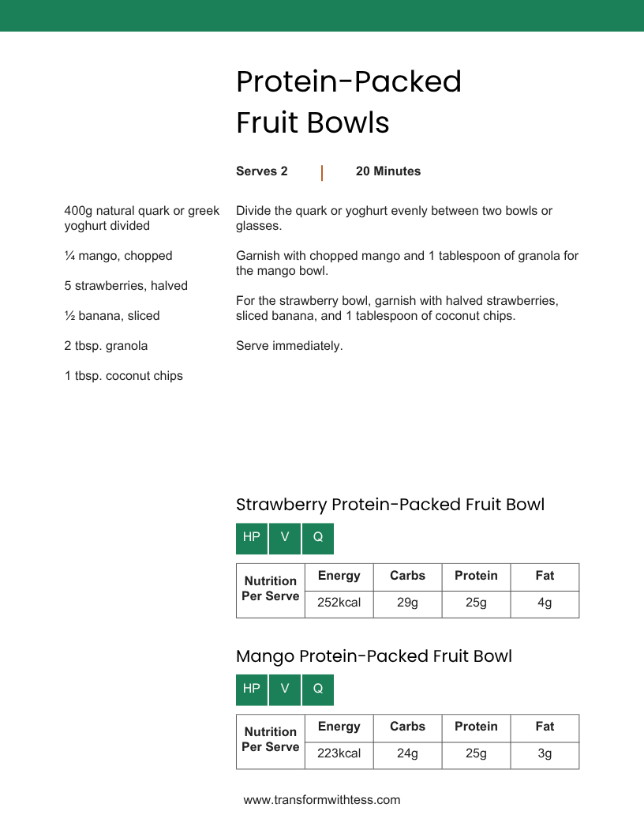Click the V badge under Strawberry bowl

pyautogui.click(x=285, y=539)
